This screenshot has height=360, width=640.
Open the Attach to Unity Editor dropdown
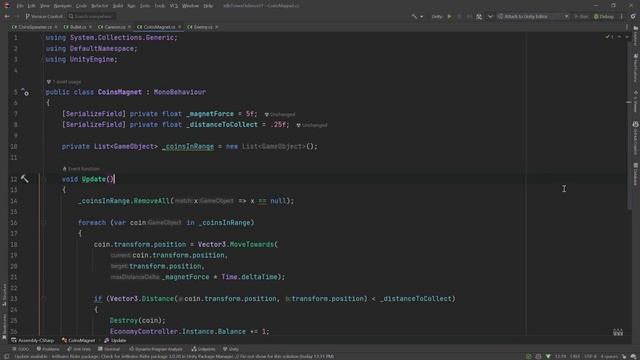(x=533, y=16)
